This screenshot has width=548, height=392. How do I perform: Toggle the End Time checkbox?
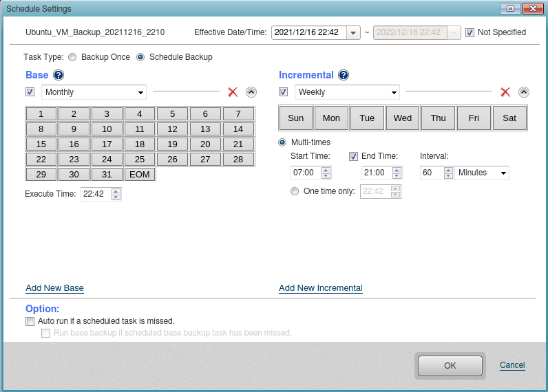tap(354, 156)
